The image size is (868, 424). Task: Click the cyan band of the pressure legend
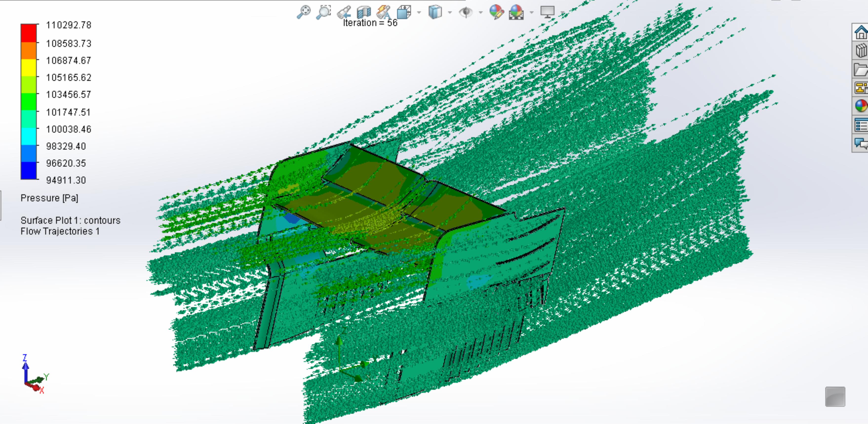[29, 137]
